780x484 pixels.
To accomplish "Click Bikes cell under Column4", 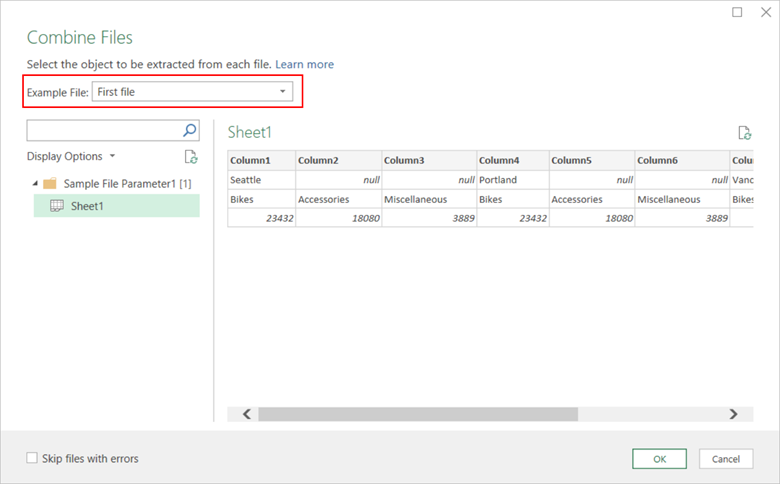I will click(x=513, y=199).
